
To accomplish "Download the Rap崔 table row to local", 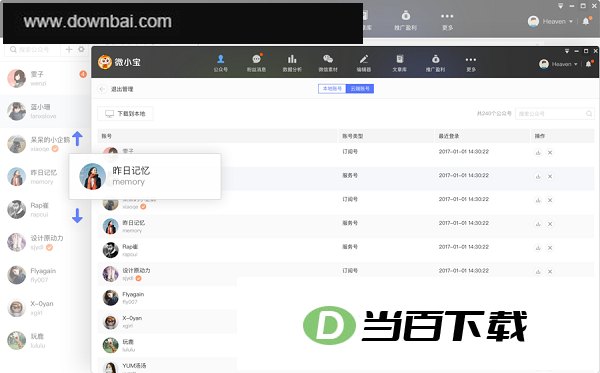I will [538, 248].
